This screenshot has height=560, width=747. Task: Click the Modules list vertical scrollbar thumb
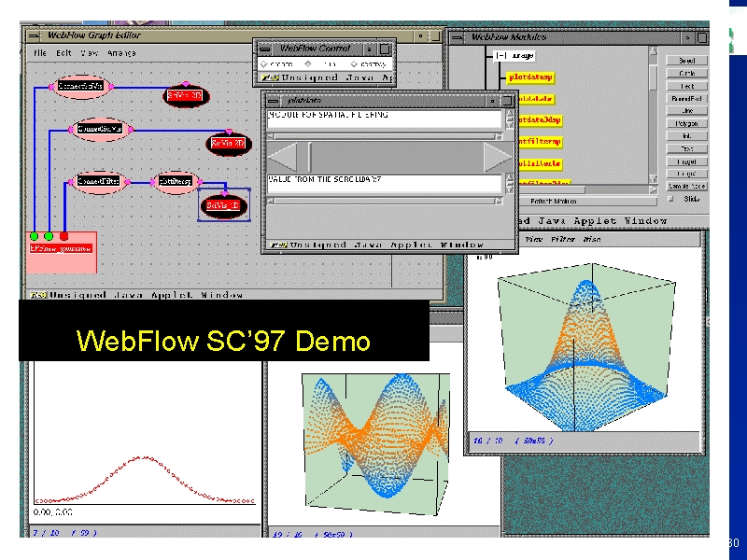pyautogui.click(x=653, y=77)
